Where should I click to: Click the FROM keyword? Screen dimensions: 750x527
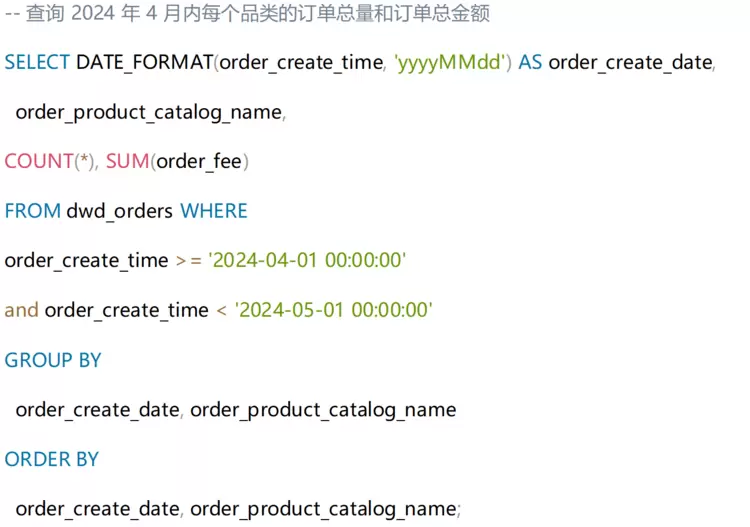pos(32,211)
